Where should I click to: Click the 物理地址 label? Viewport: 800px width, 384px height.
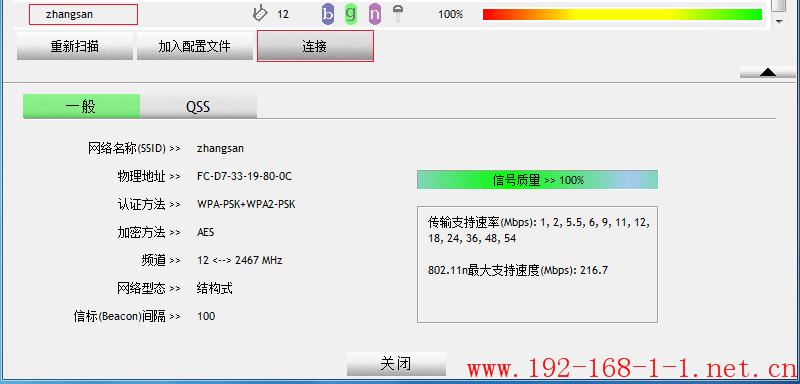pos(148,176)
